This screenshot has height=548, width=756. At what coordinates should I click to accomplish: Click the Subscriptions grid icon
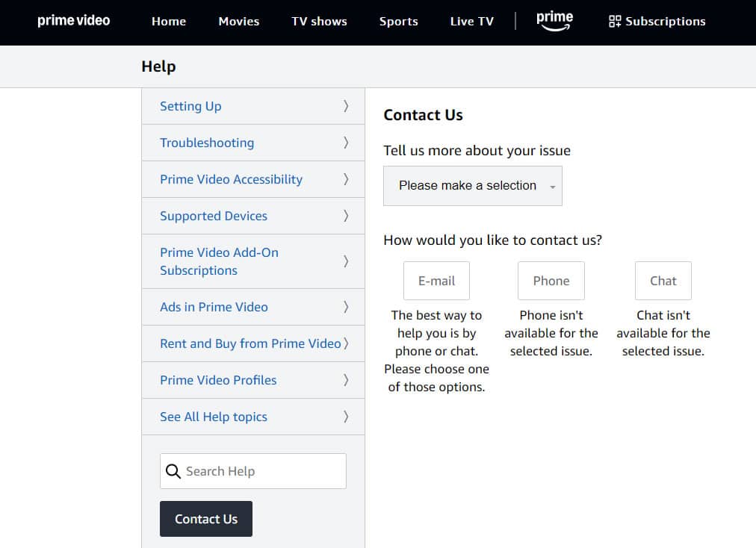[x=615, y=21]
